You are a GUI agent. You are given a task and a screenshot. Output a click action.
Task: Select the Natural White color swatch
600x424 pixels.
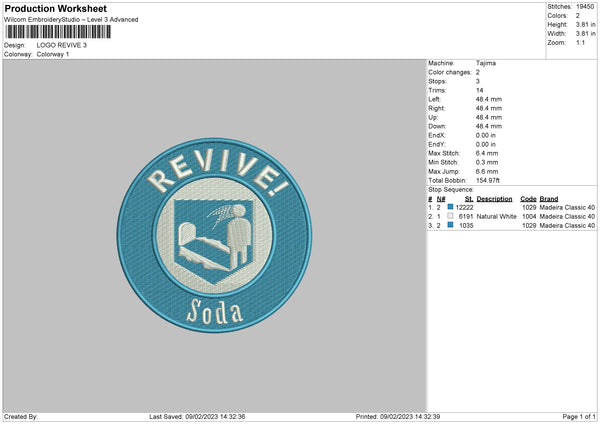451,216
